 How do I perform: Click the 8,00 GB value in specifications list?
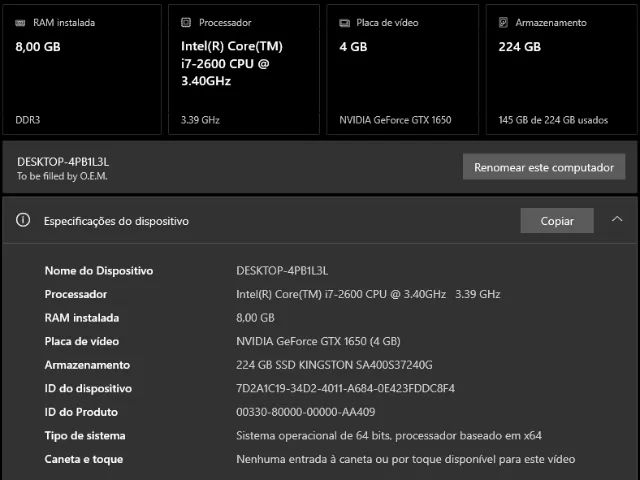[255, 318]
